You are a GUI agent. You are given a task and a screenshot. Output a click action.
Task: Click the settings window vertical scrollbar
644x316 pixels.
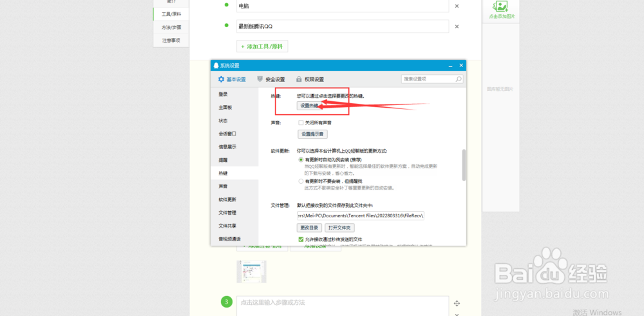click(464, 164)
